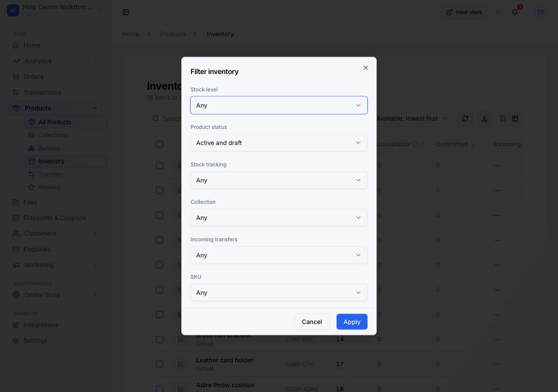Cancel the filter dialog

pyautogui.click(x=312, y=322)
